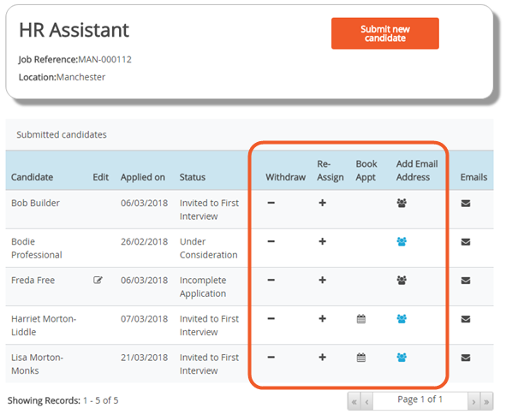Jump to the last page arrow

486,402
